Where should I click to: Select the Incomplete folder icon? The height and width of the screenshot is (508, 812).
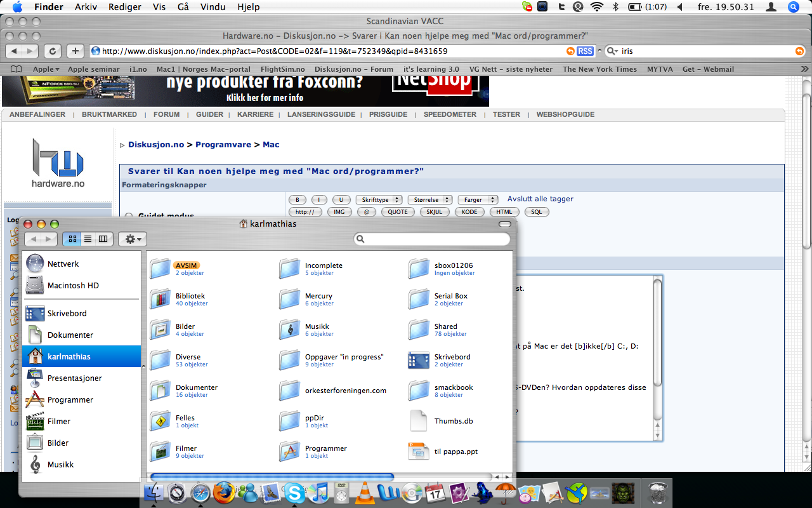click(x=290, y=269)
